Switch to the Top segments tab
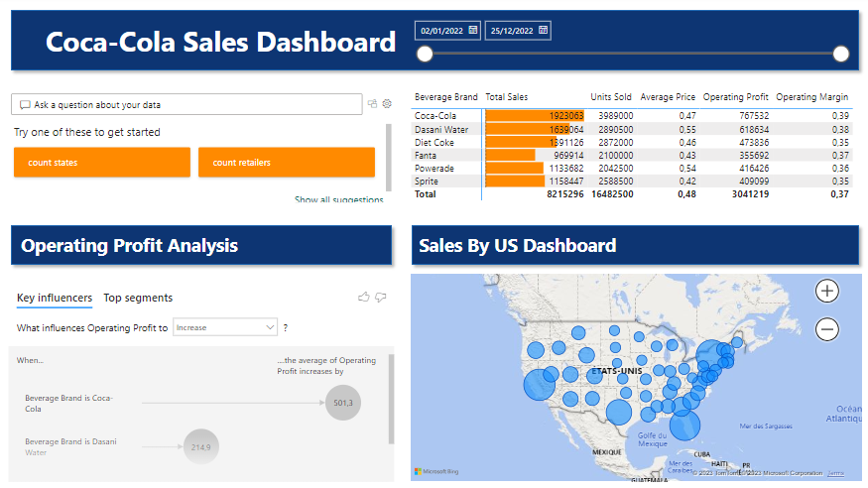Viewport: 868px width, 488px height. point(138,298)
